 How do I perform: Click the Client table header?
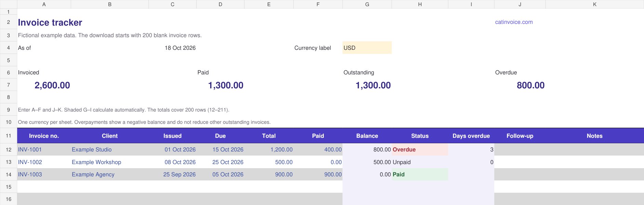point(110,136)
